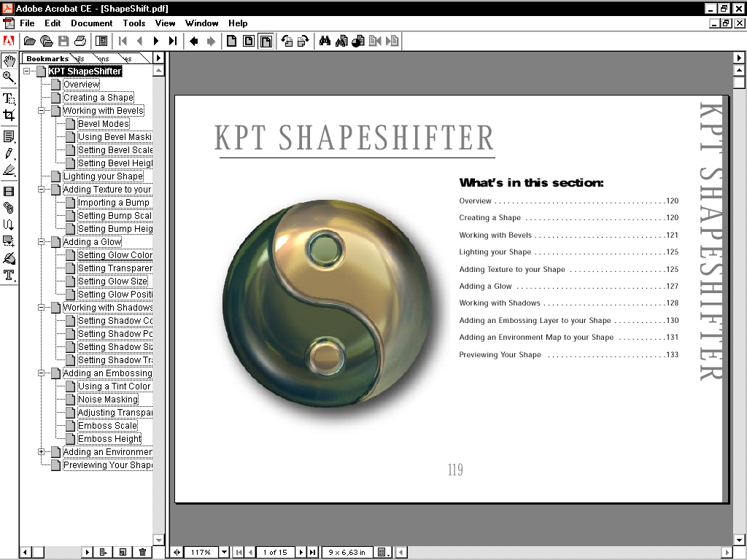Open the Document menu
This screenshot has height=560, width=747.
(91, 23)
